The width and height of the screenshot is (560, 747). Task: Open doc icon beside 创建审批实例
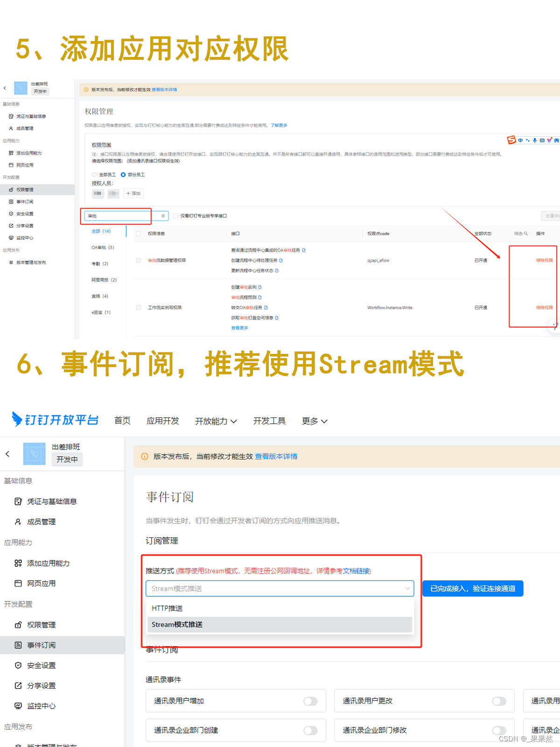260,287
